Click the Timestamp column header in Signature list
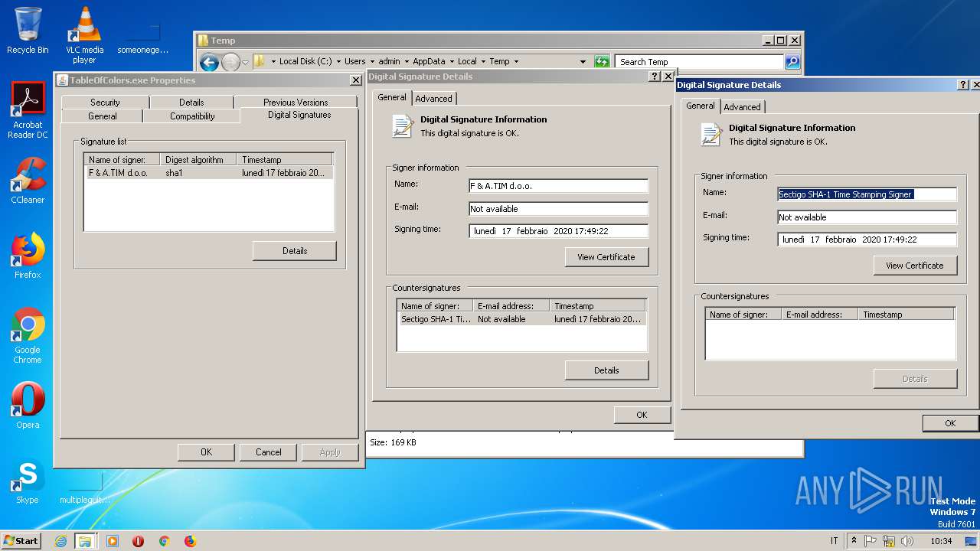 click(285, 160)
